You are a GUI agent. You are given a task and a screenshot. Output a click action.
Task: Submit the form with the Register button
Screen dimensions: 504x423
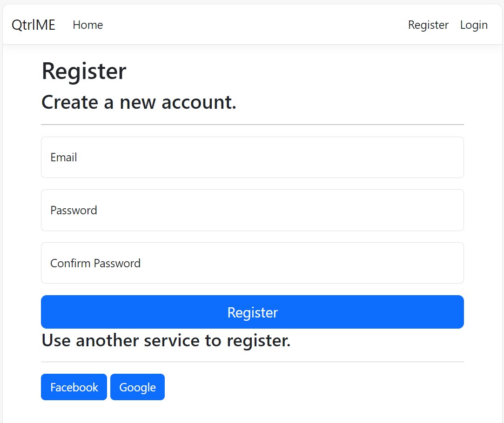(x=252, y=312)
